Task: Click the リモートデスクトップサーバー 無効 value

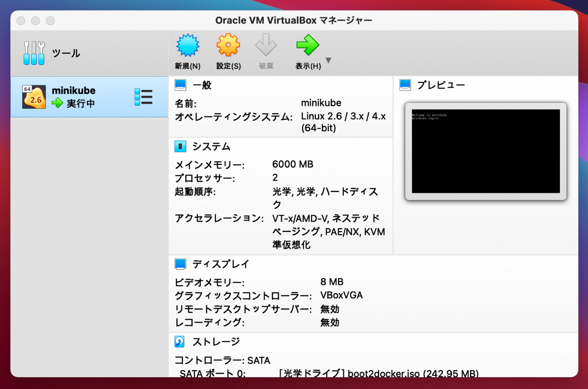Action: coord(330,309)
